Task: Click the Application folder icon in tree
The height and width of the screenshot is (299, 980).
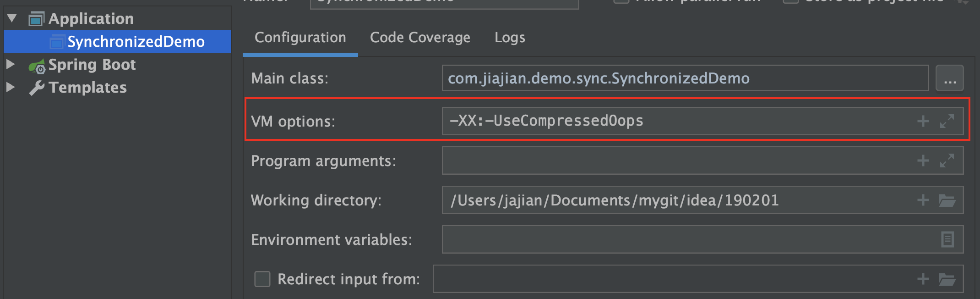Action: coord(36,19)
